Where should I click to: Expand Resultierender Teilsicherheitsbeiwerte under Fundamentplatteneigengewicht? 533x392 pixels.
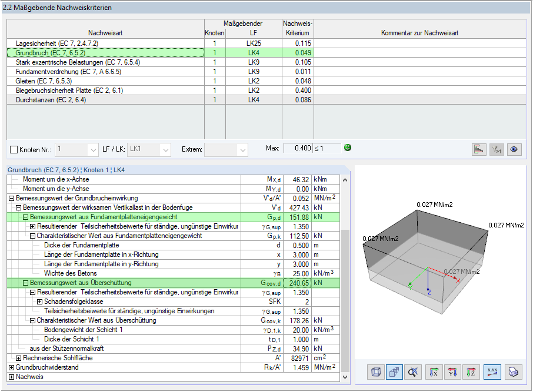[32, 227]
